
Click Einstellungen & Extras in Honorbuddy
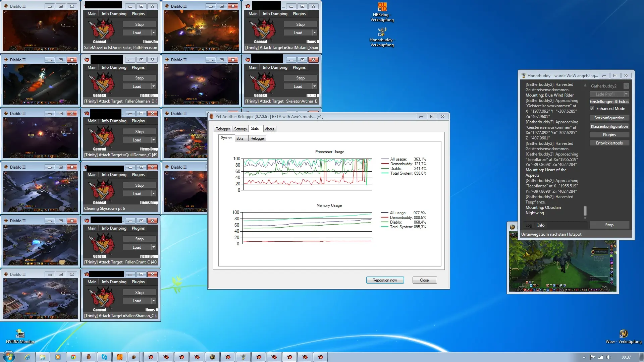[x=609, y=102]
